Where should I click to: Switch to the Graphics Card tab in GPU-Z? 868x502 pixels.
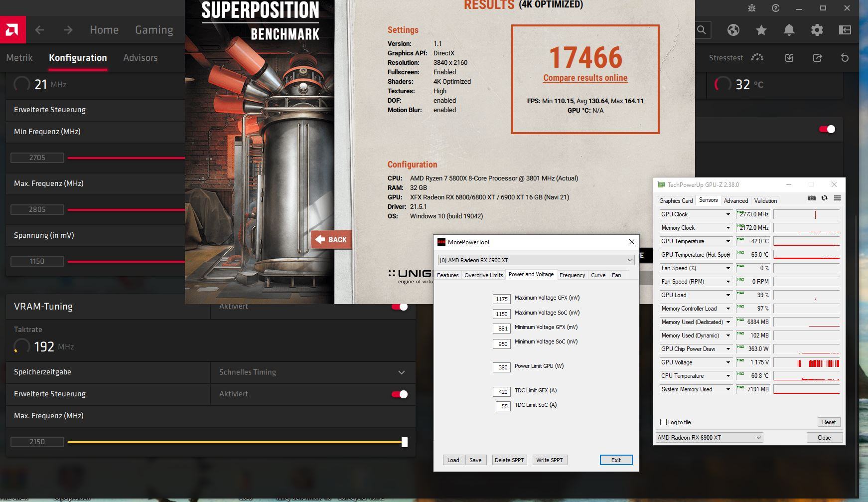(676, 200)
